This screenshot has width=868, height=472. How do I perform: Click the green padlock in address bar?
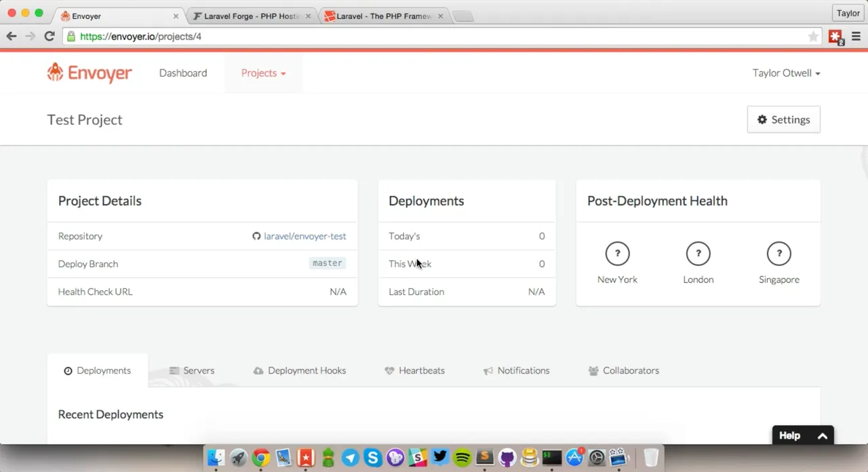click(71, 37)
